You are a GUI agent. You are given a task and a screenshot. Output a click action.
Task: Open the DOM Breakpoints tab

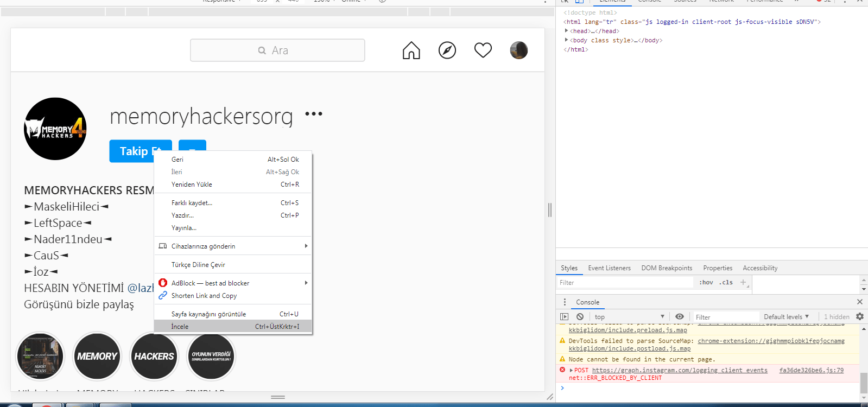tap(667, 268)
